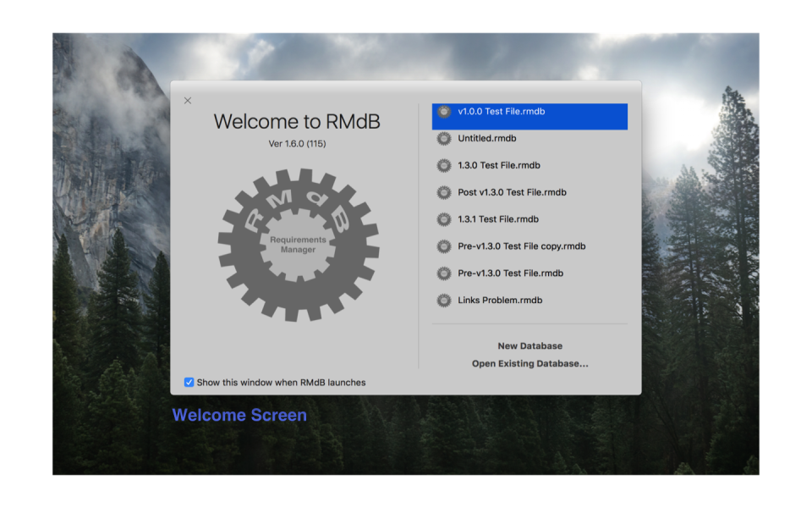Click the gear icon beside Pre-v1.3.0 Test File copy.rmdb
This screenshot has width=812, height=508.
[x=443, y=246]
